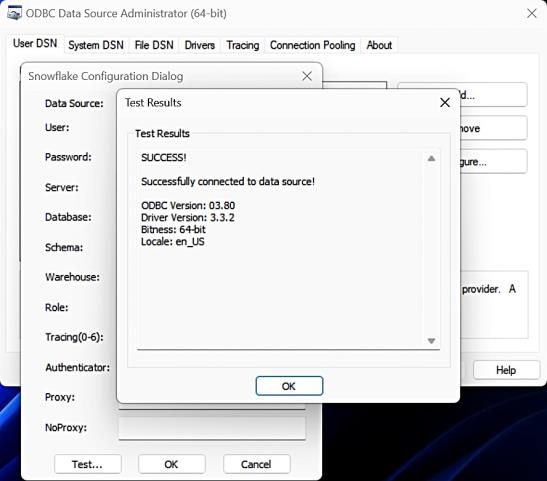Viewport: 547px width, 481px height.
Task: Click the Warehouse: label
Action: (73, 277)
